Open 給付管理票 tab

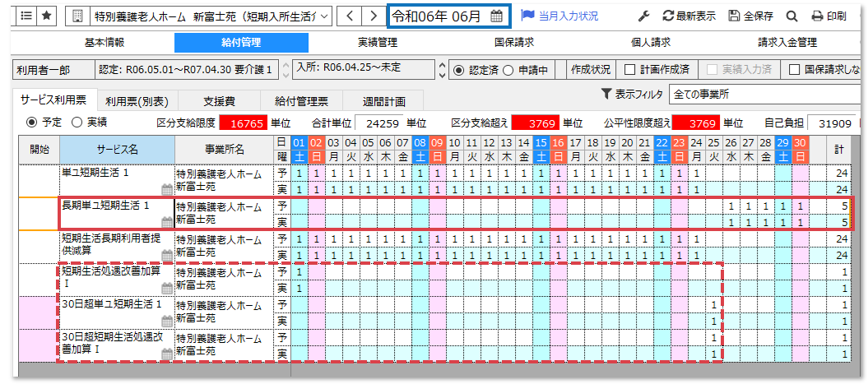[x=301, y=101]
